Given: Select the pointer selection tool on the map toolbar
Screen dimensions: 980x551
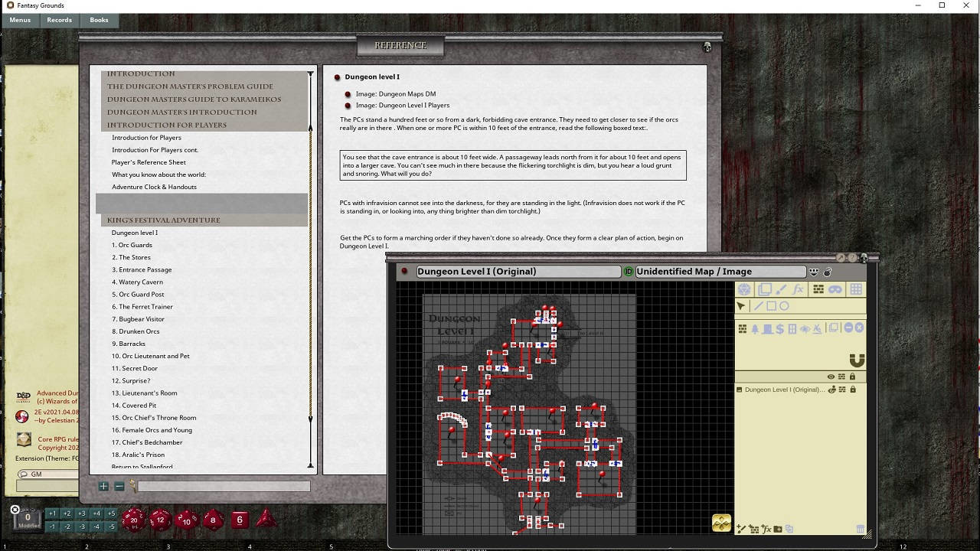Looking at the screenshot, I should [x=741, y=305].
